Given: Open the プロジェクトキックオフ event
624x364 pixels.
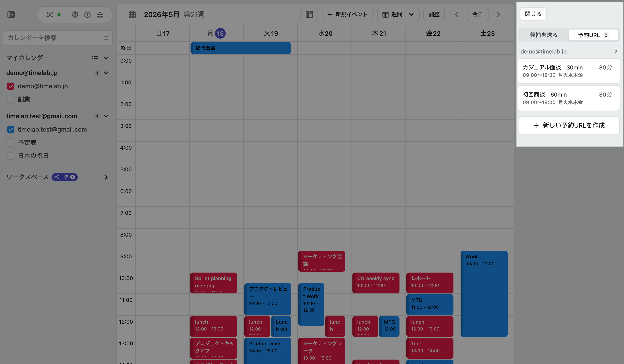Looking at the screenshot, I should pyautogui.click(x=213, y=348).
